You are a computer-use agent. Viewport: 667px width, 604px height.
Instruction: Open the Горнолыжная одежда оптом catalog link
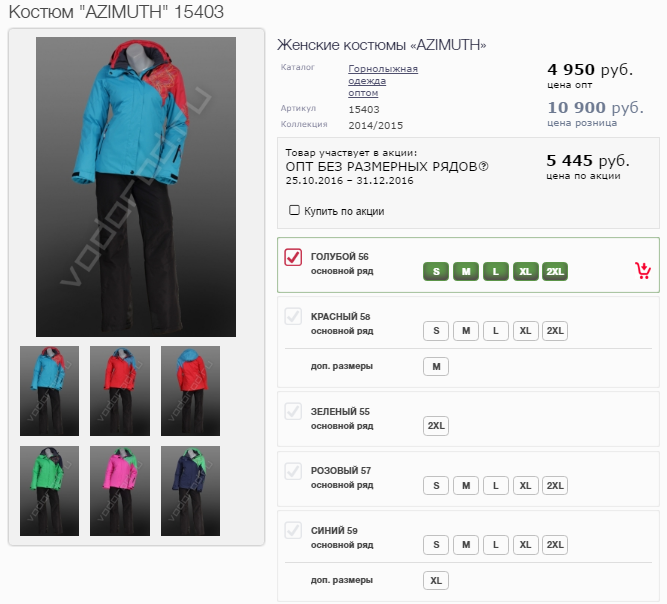click(382, 80)
